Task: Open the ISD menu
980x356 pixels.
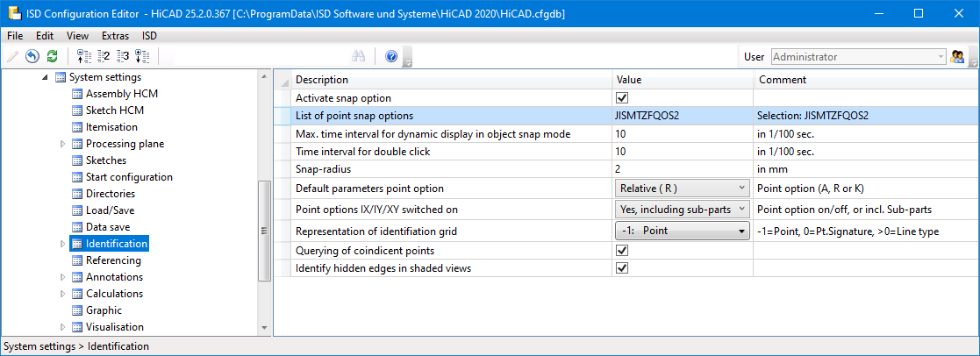Action: [x=149, y=36]
